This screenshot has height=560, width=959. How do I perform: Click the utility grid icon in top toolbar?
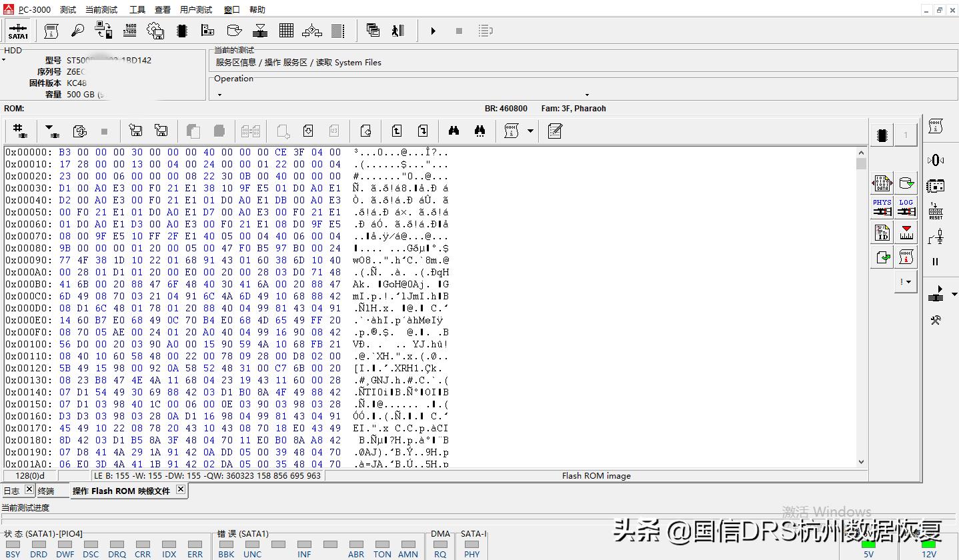pyautogui.click(x=285, y=30)
